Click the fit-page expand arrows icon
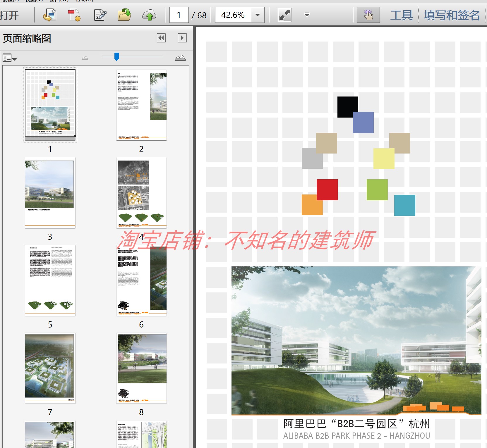 284,15
